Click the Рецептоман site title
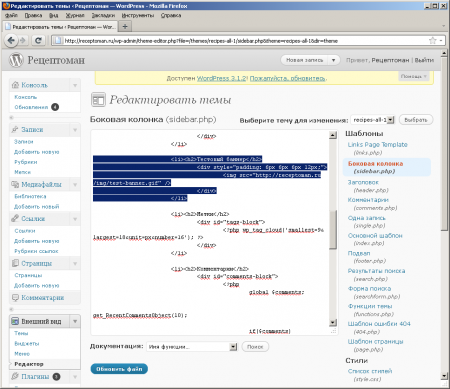This screenshot has height=389, width=450. pos(56,60)
